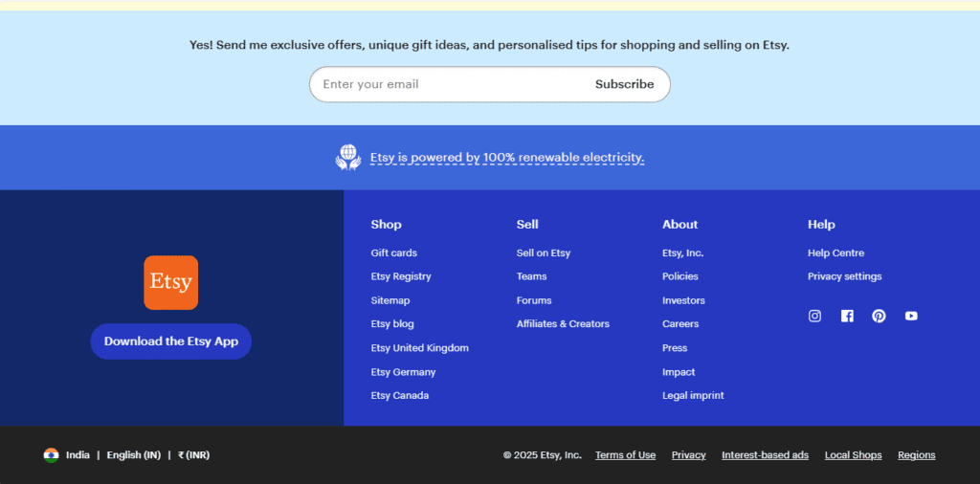Screen dimensions: 980x484
Task: Change the ₹ (INR) currency setting
Action: click(193, 455)
